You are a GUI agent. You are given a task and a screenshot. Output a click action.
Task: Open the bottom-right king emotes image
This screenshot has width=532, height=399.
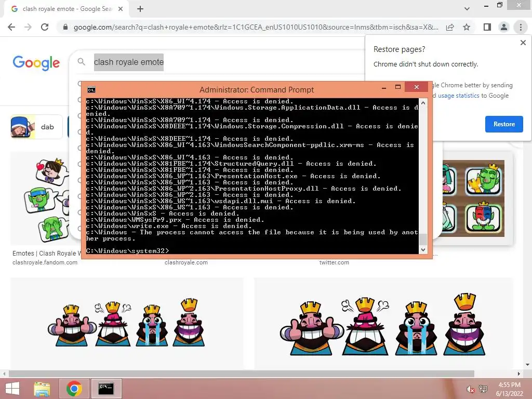(383, 322)
